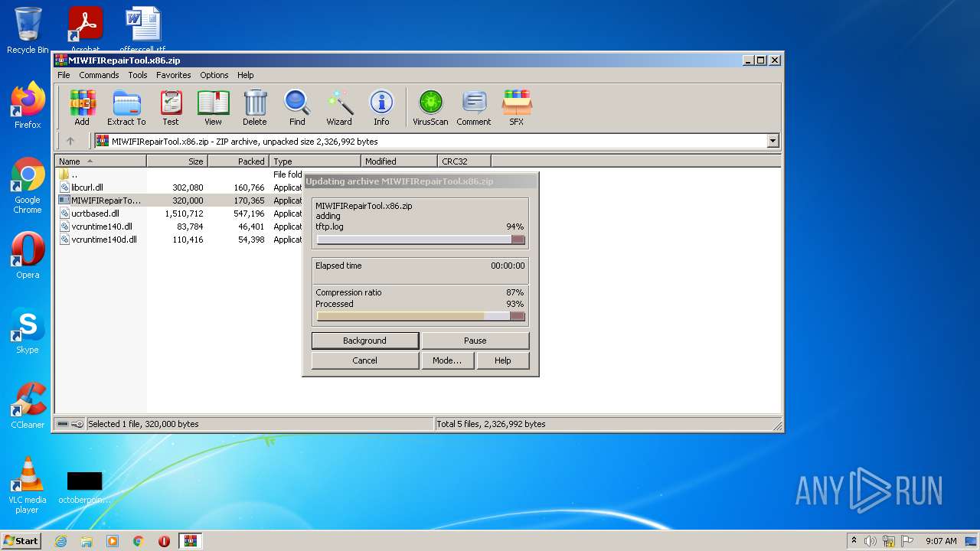The width and height of the screenshot is (980, 551).
Task: Click the taskbar clock 9:07 AM
Action: click(941, 541)
